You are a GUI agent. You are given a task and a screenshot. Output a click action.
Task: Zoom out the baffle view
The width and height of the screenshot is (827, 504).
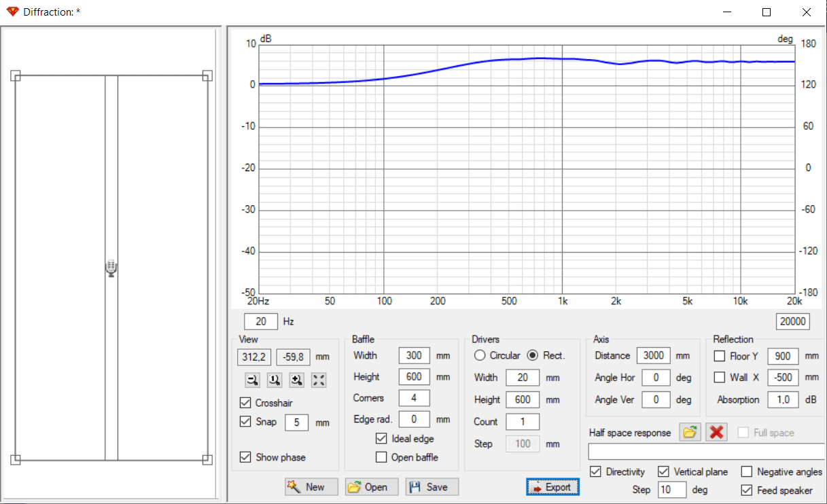pyautogui.click(x=253, y=380)
